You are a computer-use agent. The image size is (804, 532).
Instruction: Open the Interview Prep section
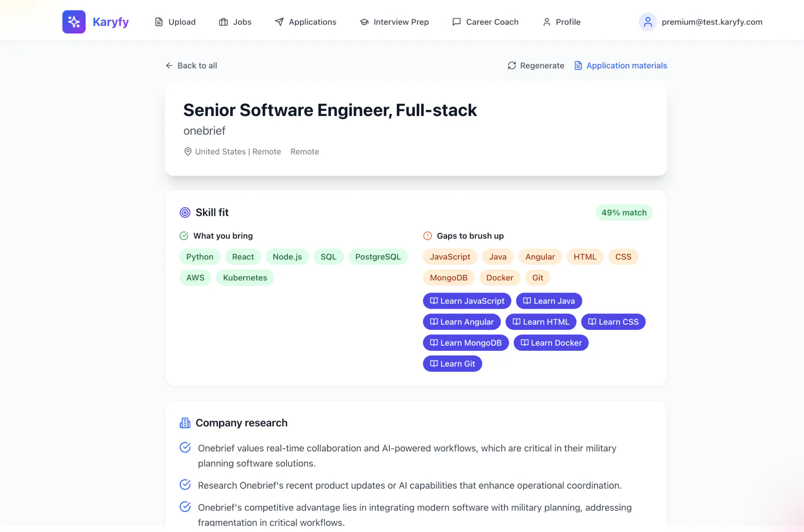pos(394,22)
